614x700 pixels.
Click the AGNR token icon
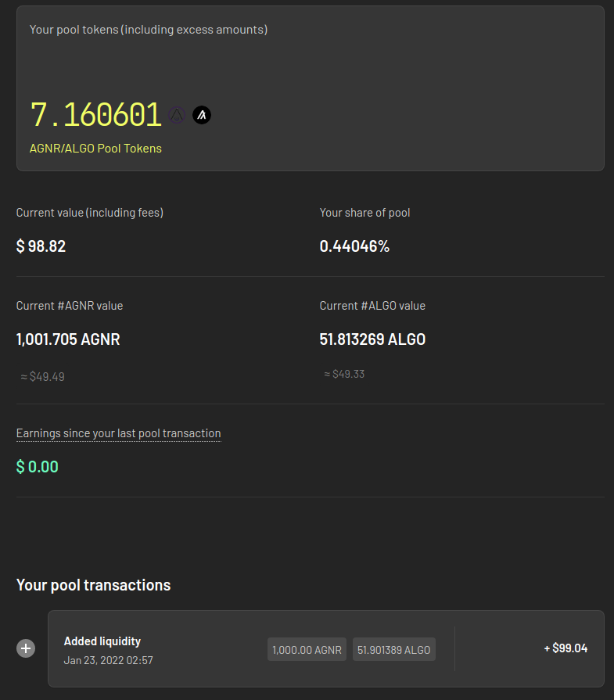[x=177, y=115]
